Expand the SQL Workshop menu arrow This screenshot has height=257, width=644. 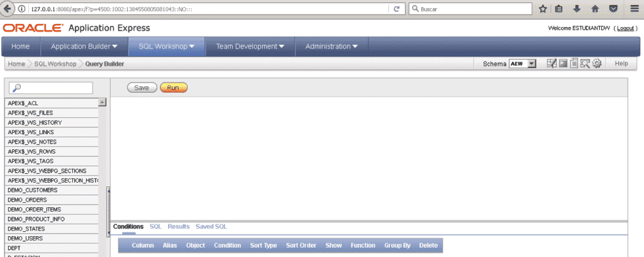(191, 47)
